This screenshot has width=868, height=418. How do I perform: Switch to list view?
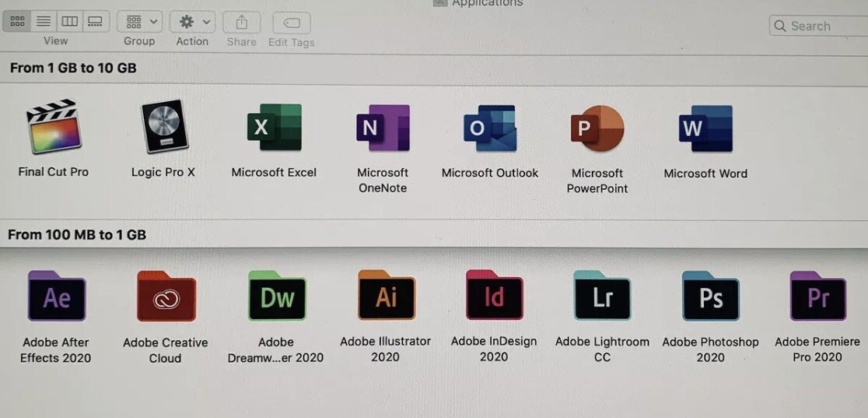[x=44, y=21]
